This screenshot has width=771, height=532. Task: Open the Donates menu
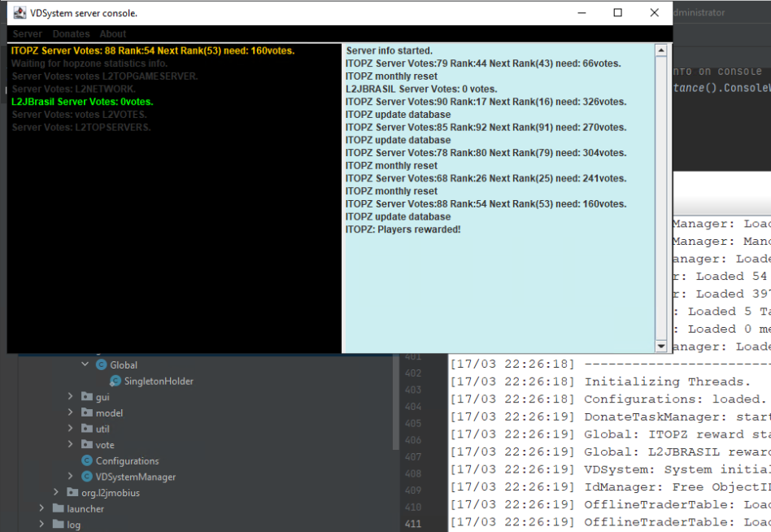72,34
